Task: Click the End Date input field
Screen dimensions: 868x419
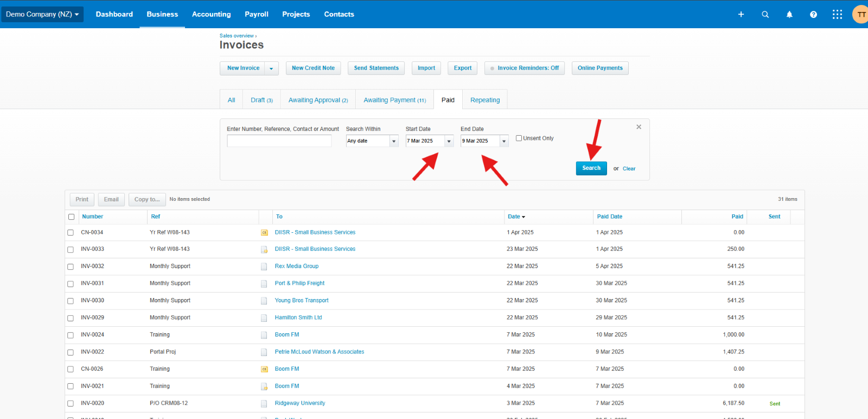Action: tap(480, 141)
